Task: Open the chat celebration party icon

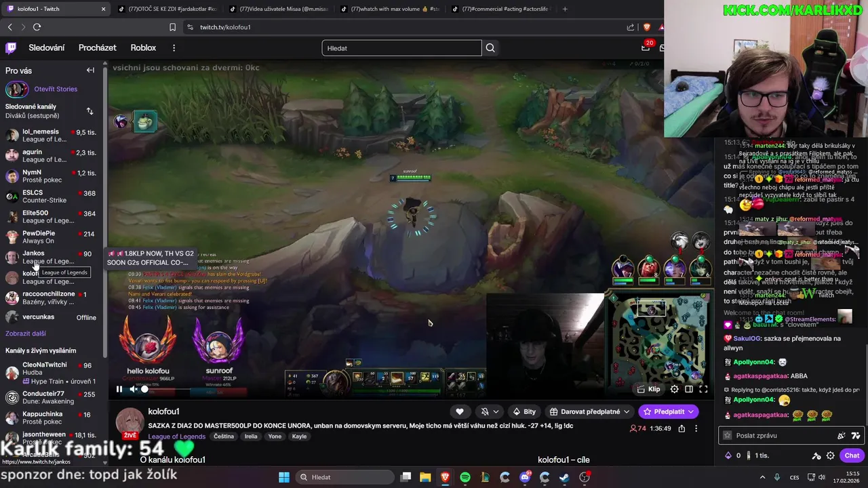Action: 842,435
